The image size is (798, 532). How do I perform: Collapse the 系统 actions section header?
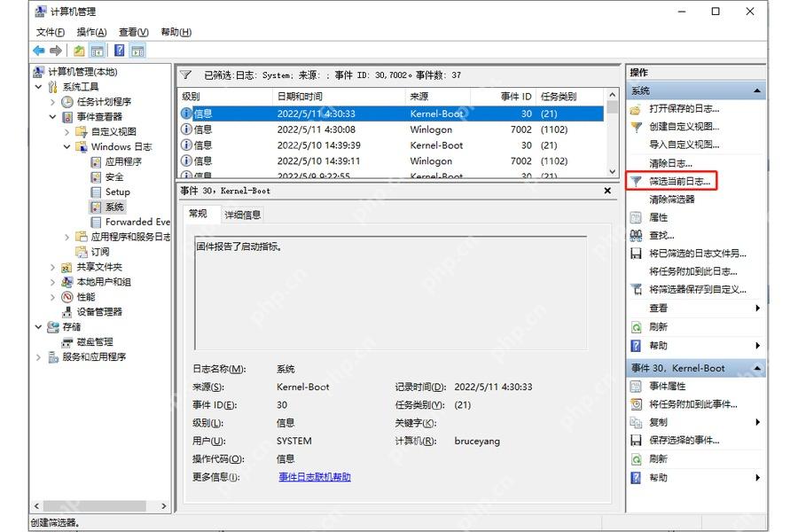(x=757, y=90)
